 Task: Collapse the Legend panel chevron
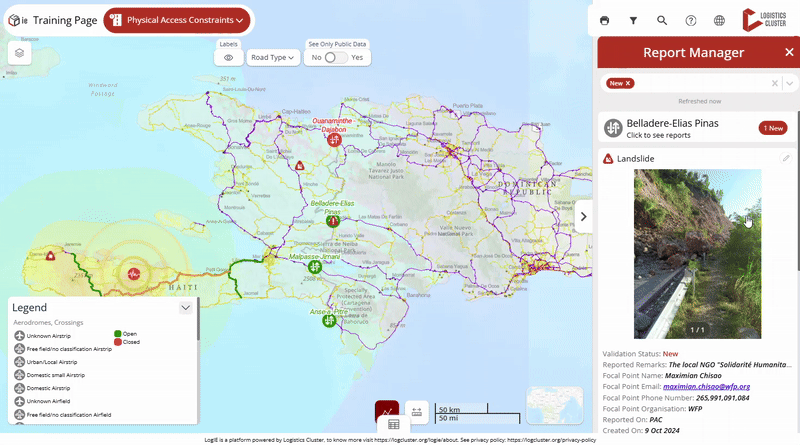point(186,308)
